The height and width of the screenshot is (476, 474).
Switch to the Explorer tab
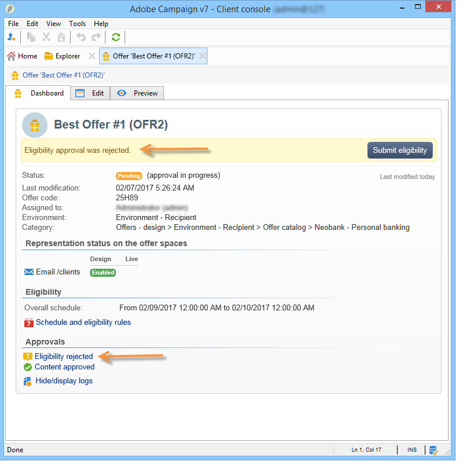point(62,56)
